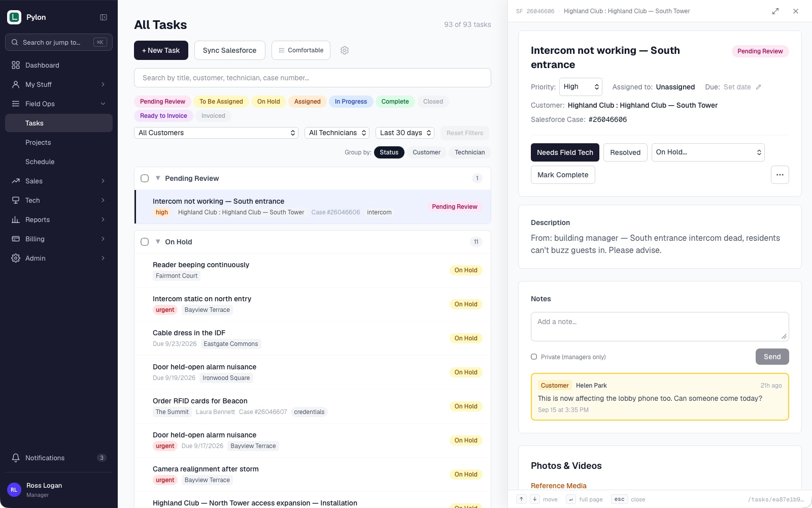Click the New Task button
Image resolution: width=812 pixels, height=508 pixels.
(x=161, y=50)
